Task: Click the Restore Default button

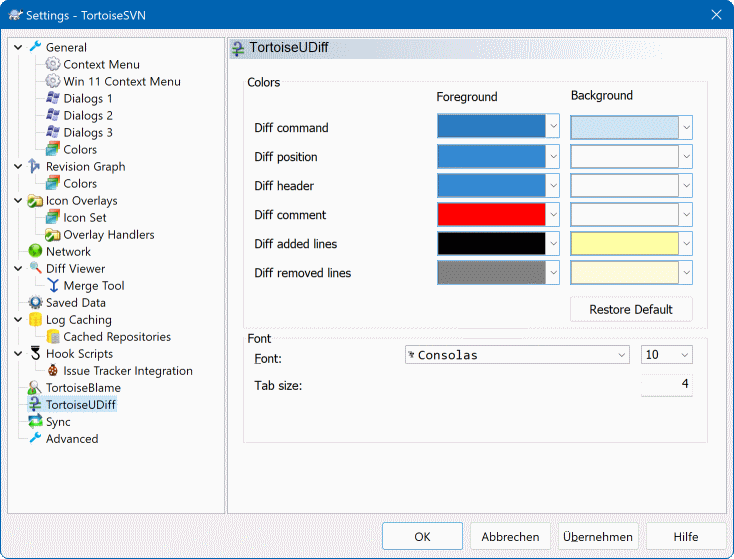Action: click(631, 309)
